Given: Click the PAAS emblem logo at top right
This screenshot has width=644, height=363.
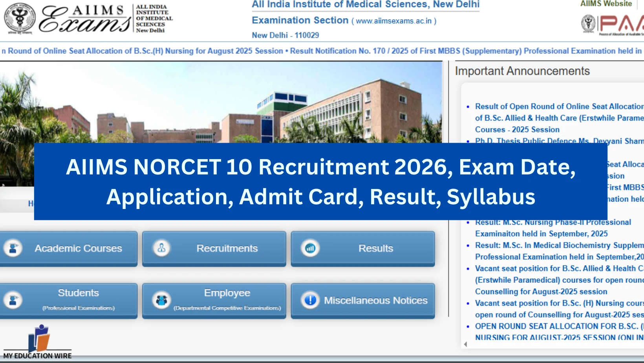Looking at the screenshot, I should tap(588, 24).
